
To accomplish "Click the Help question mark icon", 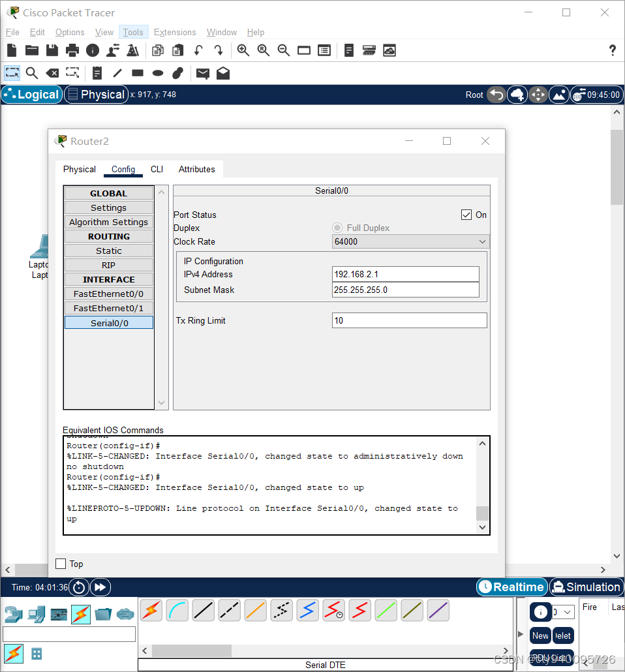I will tap(613, 51).
